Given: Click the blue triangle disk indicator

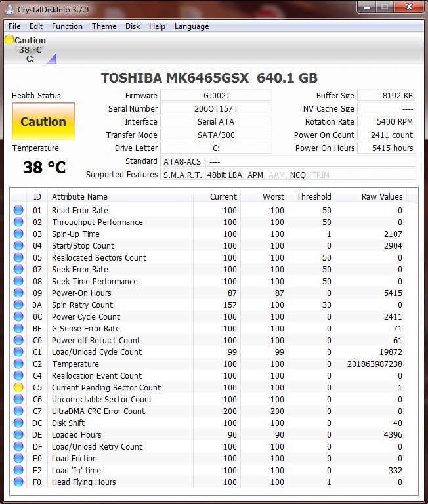Looking at the screenshot, I should pos(52,60).
